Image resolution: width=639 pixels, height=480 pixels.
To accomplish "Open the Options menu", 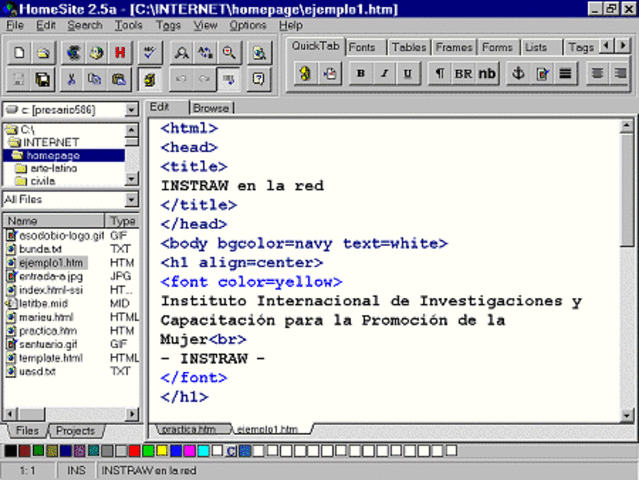I will click(x=247, y=25).
